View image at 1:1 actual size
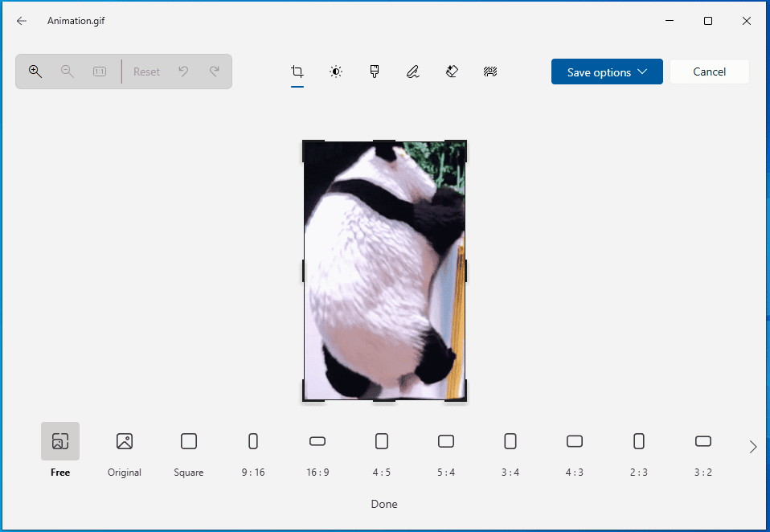 (99, 71)
